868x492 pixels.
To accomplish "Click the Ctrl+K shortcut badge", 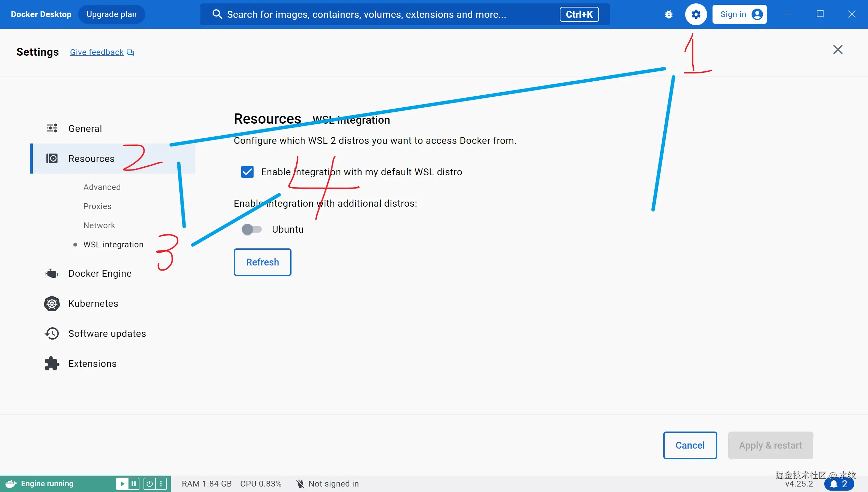I will tap(579, 14).
